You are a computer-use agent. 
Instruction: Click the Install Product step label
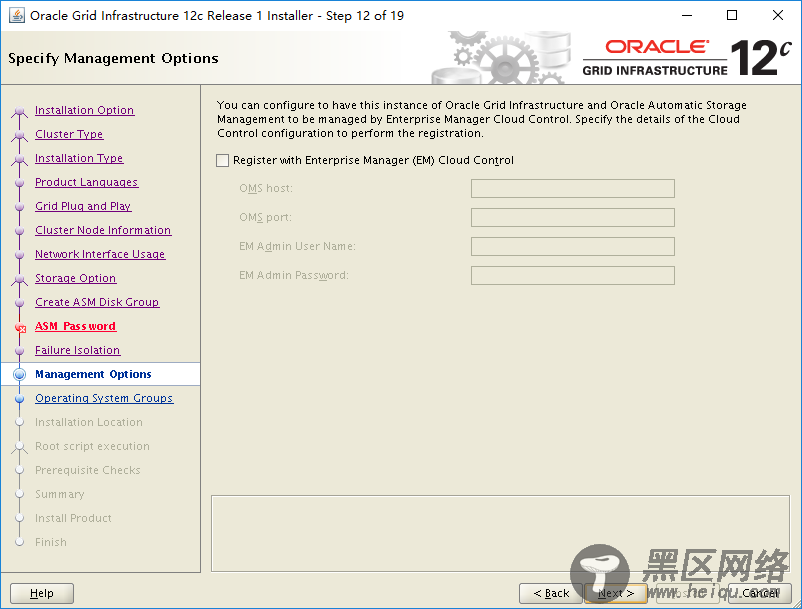click(x=73, y=518)
